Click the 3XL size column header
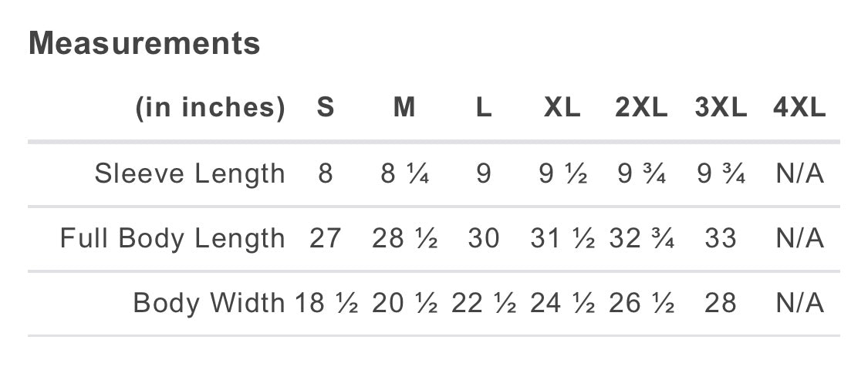Screen dimensions: 868x380 click(721, 108)
